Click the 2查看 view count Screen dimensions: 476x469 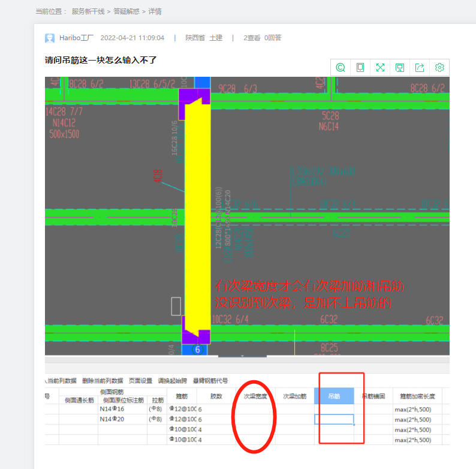252,38
